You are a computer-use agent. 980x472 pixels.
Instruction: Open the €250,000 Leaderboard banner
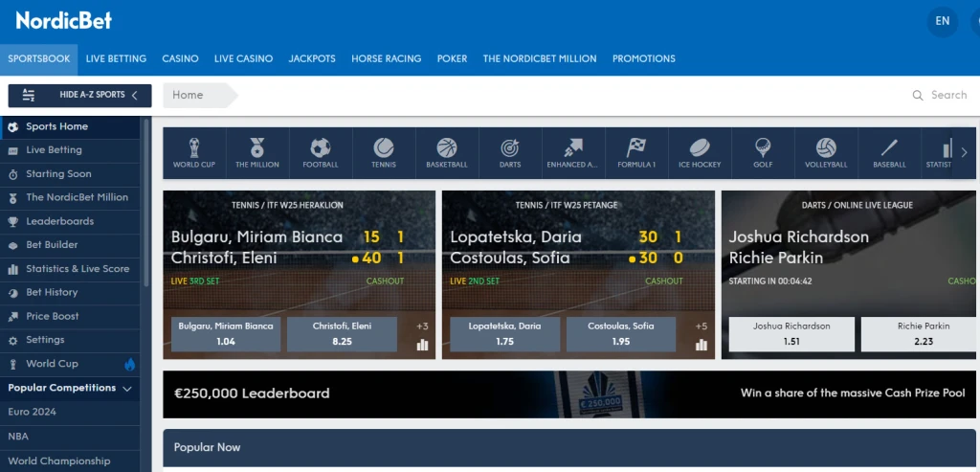(569, 394)
